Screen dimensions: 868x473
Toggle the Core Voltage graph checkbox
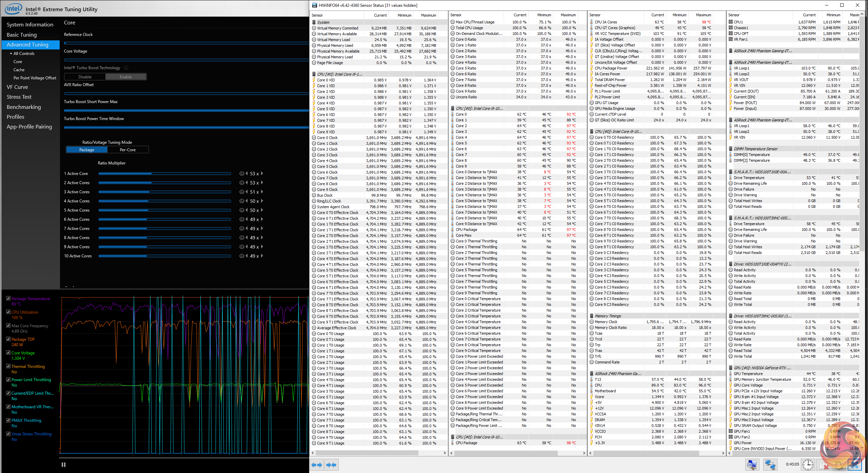click(8, 353)
